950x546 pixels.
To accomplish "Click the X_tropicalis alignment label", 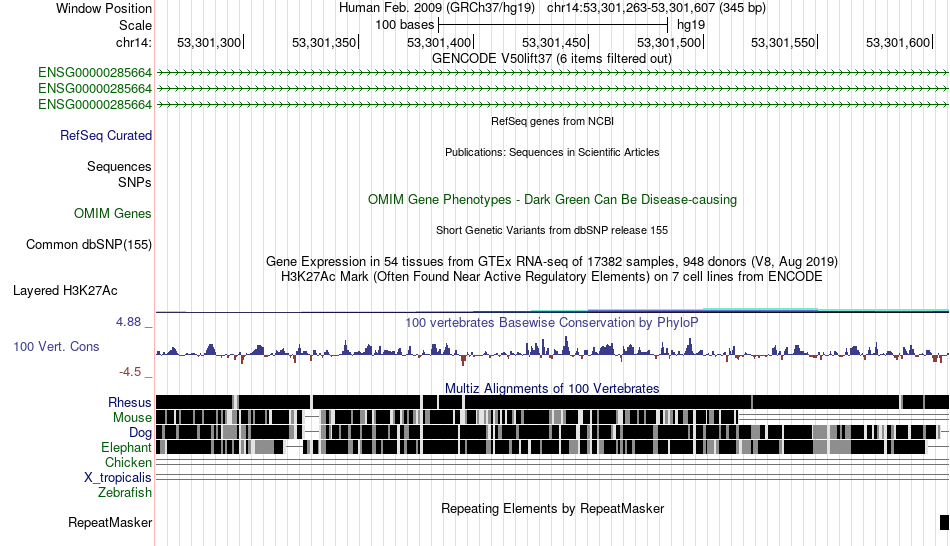I will point(118,478).
